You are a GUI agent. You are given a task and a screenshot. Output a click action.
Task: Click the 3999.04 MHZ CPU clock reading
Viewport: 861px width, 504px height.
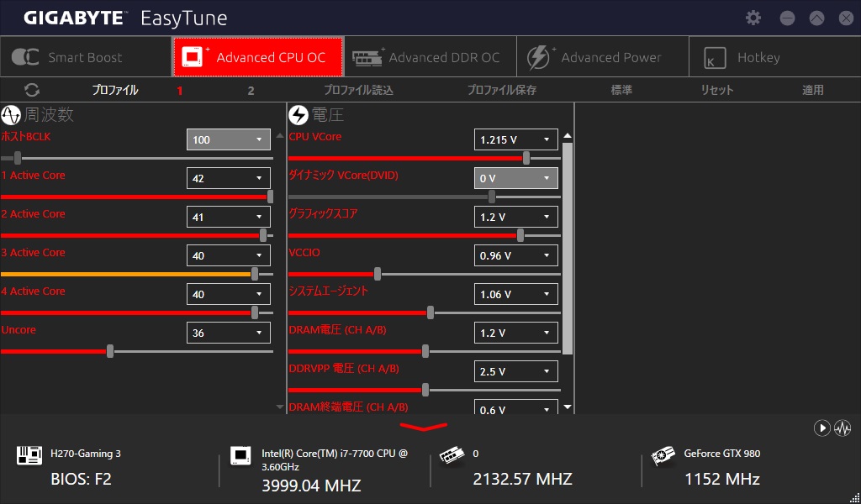coord(311,486)
